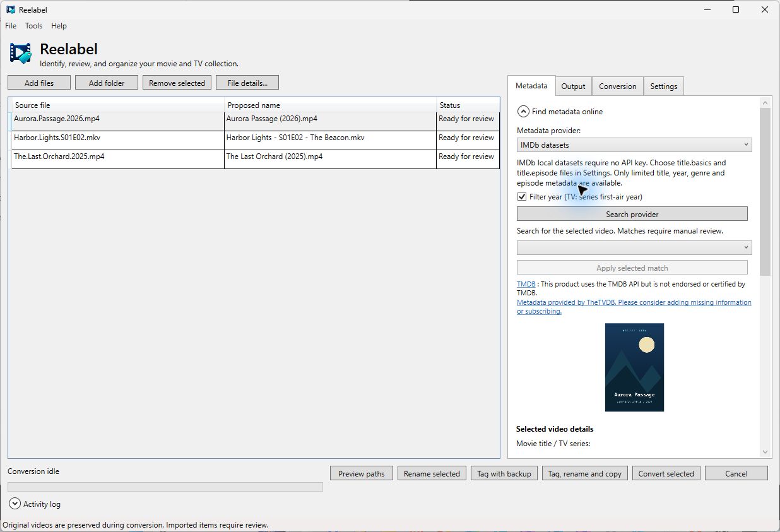
Task: Open the Help menu
Action: [59, 26]
